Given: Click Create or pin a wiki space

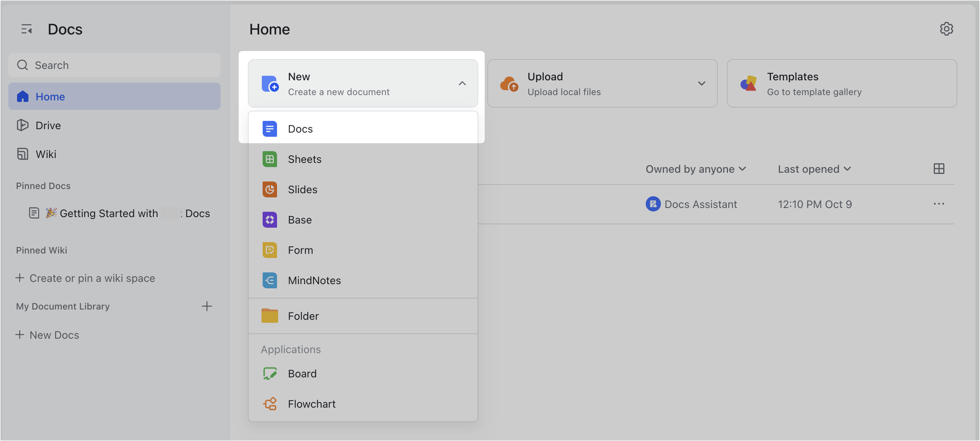Looking at the screenshot, I should tap(85, 278).
